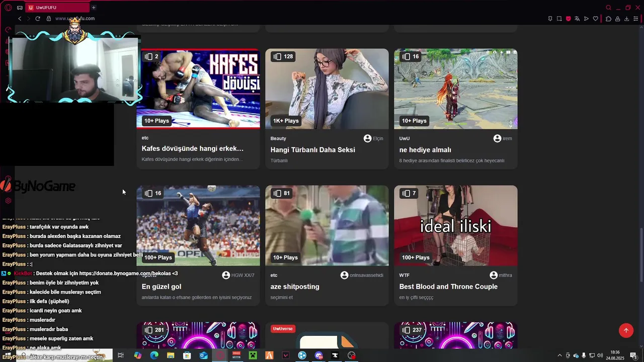Viewport: 644px width, 362px height.
Task: Switch to the UwUFUFU browser tab
Action: click(x=58, y=8)
